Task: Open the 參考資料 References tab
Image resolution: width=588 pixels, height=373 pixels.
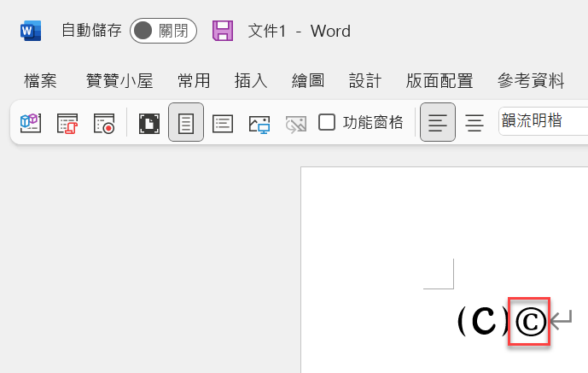Action: tap(531, 80)
